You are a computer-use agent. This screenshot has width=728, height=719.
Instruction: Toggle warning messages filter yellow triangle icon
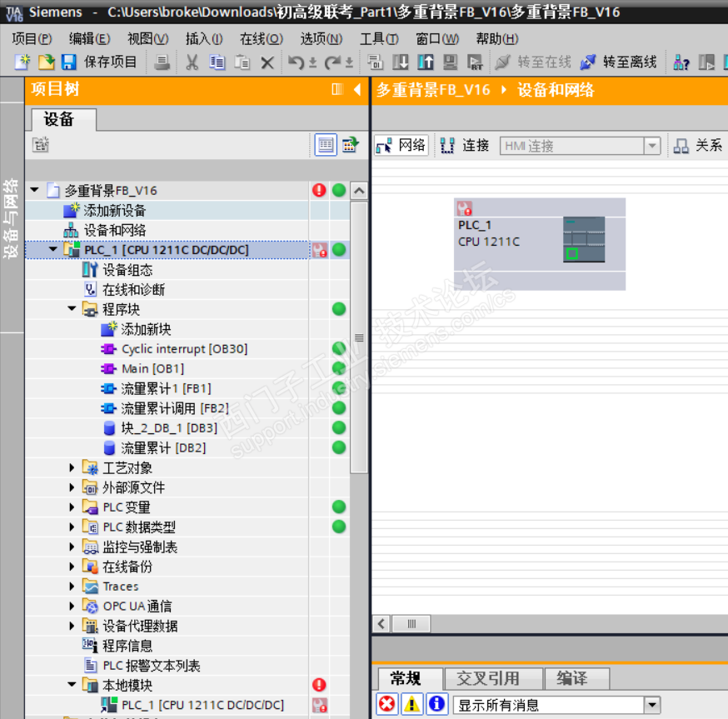[411, 704]
